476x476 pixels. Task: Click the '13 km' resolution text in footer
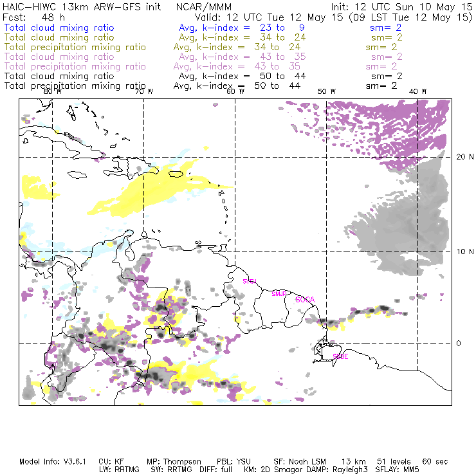pos(354,462)
